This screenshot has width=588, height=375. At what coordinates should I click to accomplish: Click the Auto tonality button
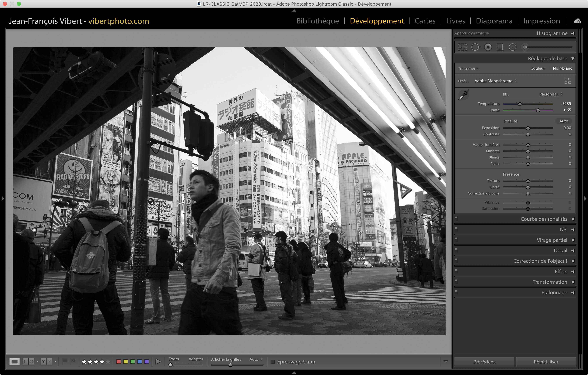[563, 121]
